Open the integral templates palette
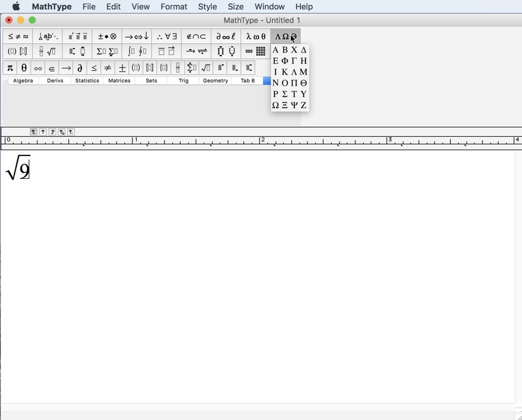The image size is (522, 420). (x=138, y=51)
